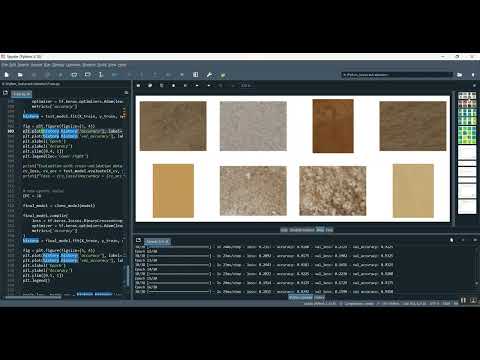Open the Edit menu
The height and width of the screenshot is (360, 480).
pyautogui.click(x=12, y=65)
